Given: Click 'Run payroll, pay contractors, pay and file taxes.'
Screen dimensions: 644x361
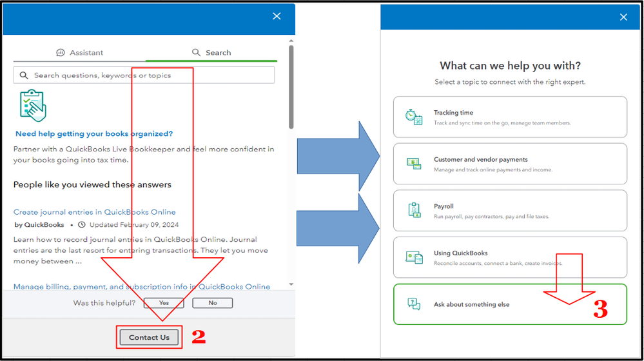Looking at the screenshot, I should 491,217.
